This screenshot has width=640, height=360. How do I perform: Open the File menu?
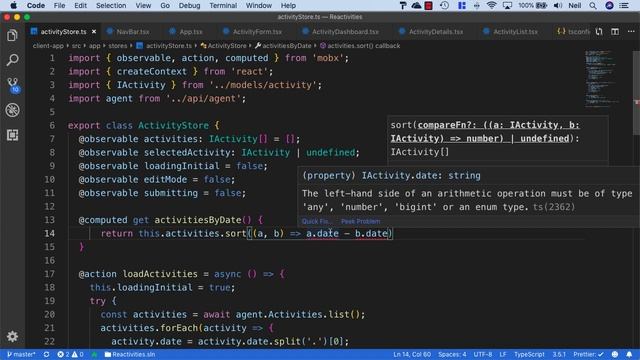[x=59, y=5]
